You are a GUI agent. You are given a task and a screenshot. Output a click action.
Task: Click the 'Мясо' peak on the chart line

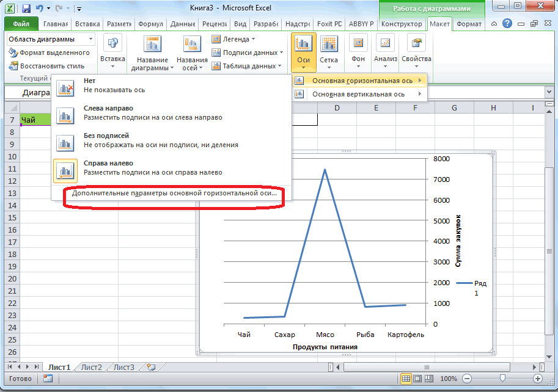pyautogui.click(x=325, y=170)
